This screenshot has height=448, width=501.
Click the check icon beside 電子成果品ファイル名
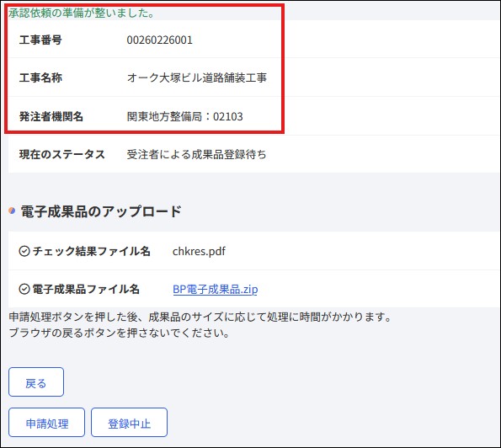[x=24, y=289]
